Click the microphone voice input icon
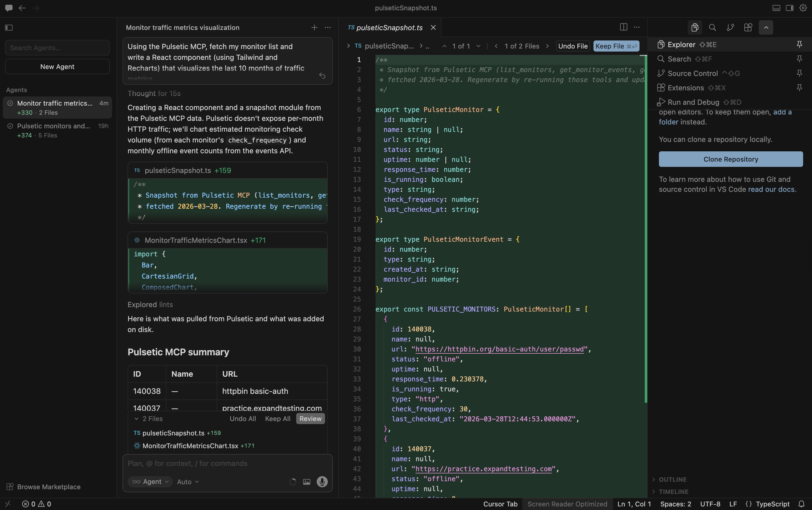This screenshot has height=510, width=812. pyautogui.click(x=322, y=482)
